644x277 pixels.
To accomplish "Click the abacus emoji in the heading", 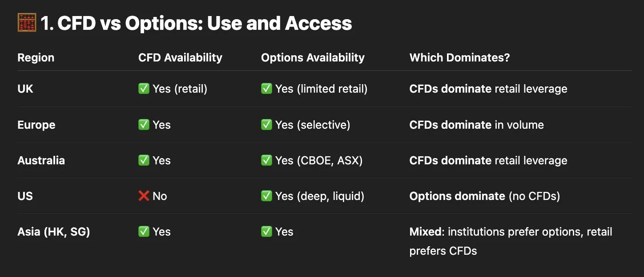I will click(x=27, y=23).
